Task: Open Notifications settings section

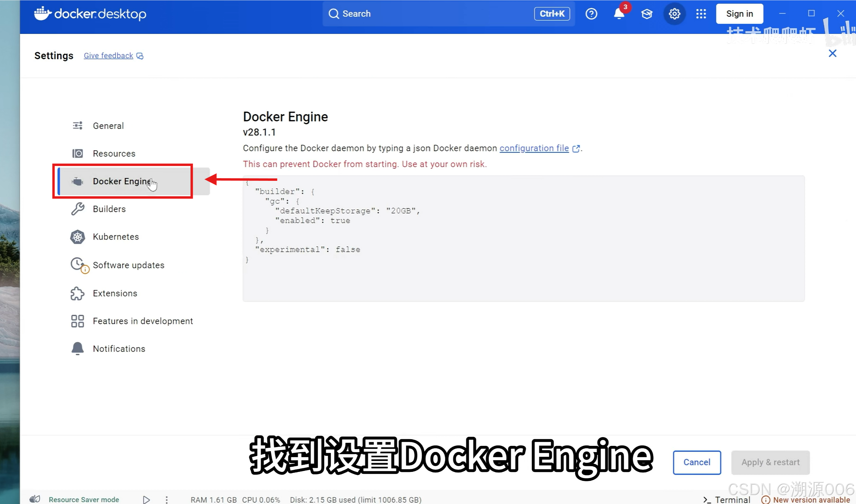Action: 134,349
